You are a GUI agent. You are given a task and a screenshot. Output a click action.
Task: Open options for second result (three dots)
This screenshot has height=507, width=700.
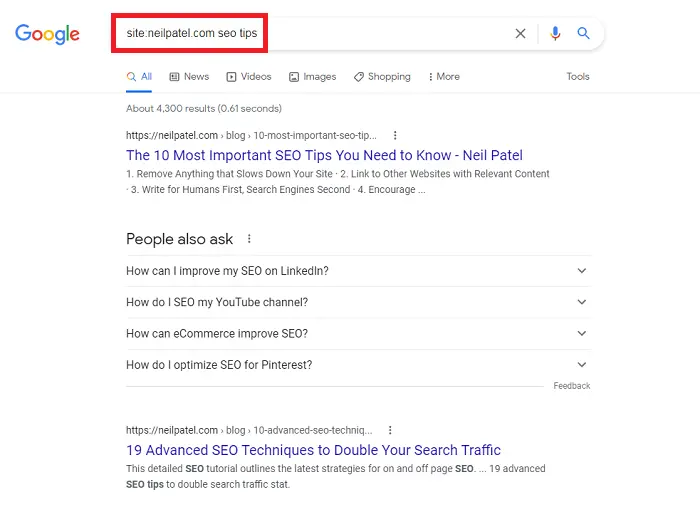click(x=391, y=430)
